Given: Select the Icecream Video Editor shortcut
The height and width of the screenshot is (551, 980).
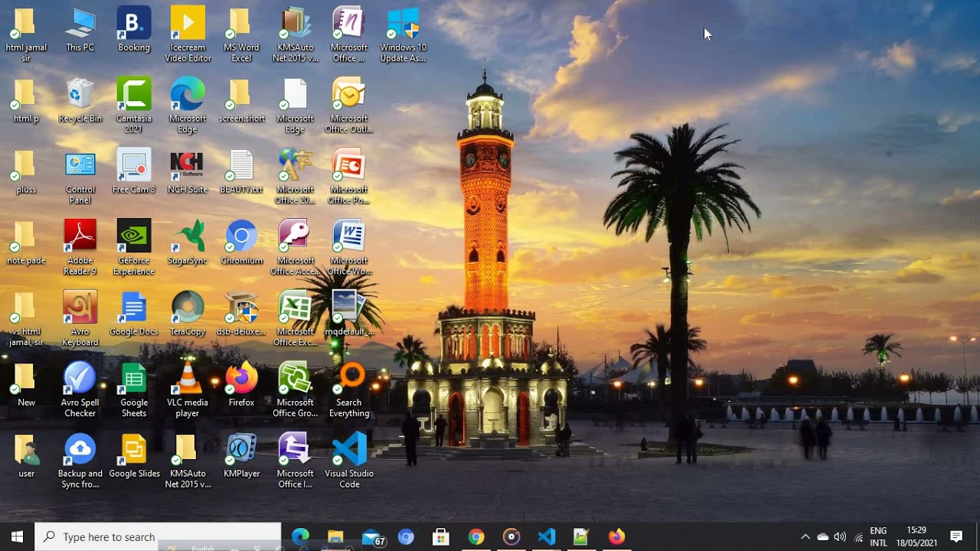Looking at the screenshot, I should pos(188,35).
